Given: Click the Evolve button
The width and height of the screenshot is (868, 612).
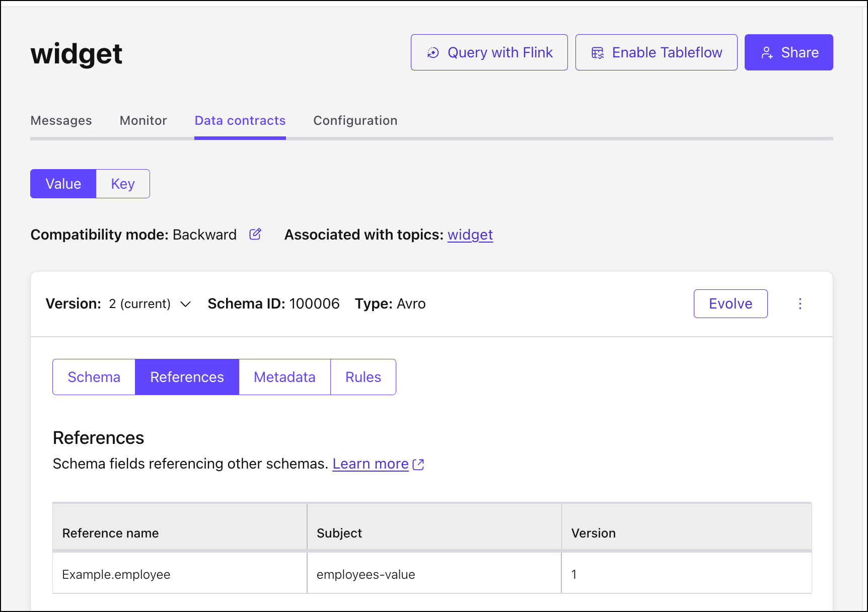Looking at the screenshot, I should point(730,304).
